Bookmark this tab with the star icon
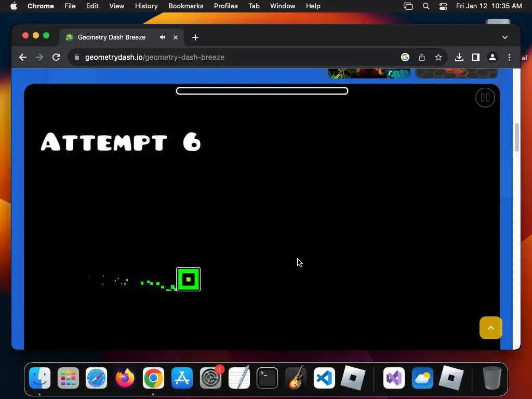 pyautogui.click(x=438, y=57)
